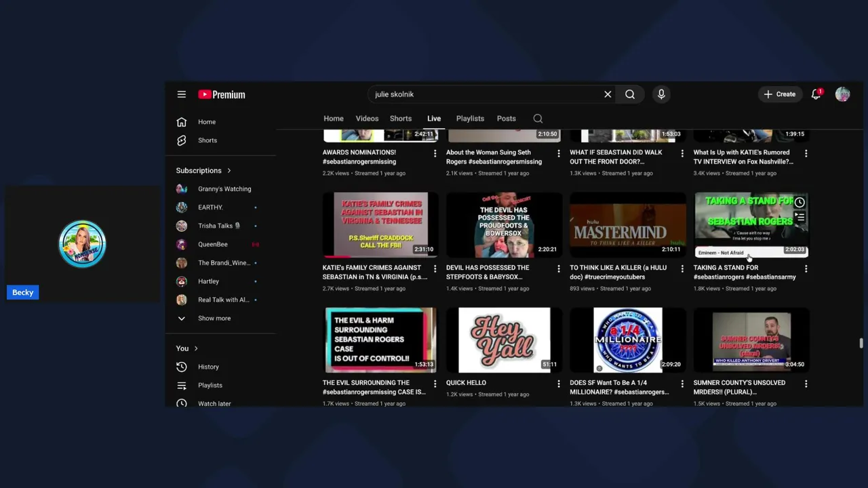This screenshot has height=488, width=868.
Task: Clear the search text with the X
Action: [x=608, y=94]
